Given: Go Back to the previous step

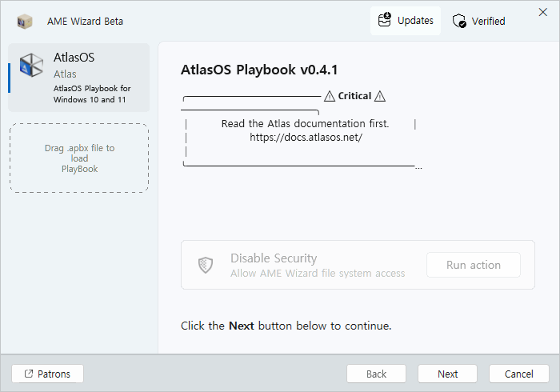Looking at the screenshot, I should 376,374.
